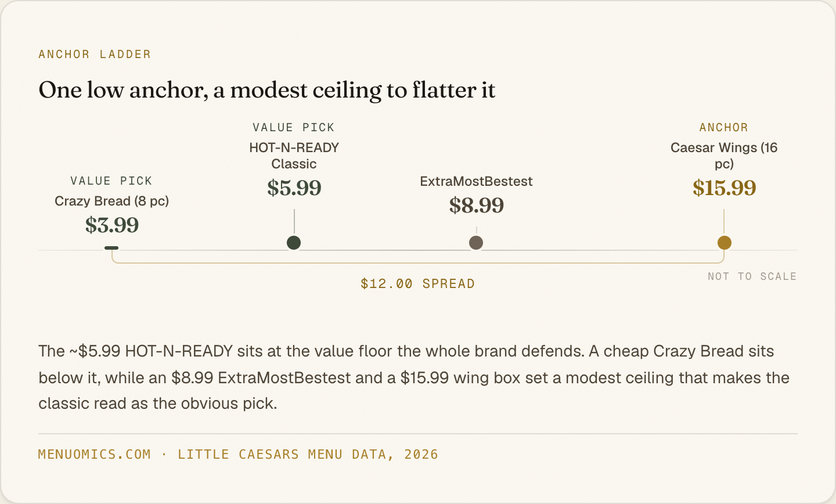Image resolution: width=836 pixels, height=504 pixels.
Task: Click the gold Caesar Wings anchor dot
Action: 724,243
